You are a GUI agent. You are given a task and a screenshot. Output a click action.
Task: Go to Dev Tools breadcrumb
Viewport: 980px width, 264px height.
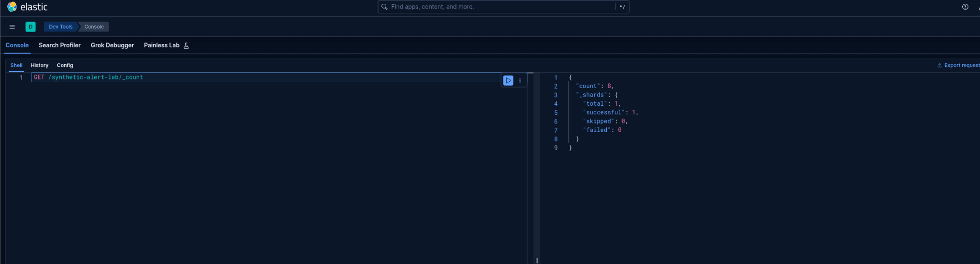click(61, 27)
